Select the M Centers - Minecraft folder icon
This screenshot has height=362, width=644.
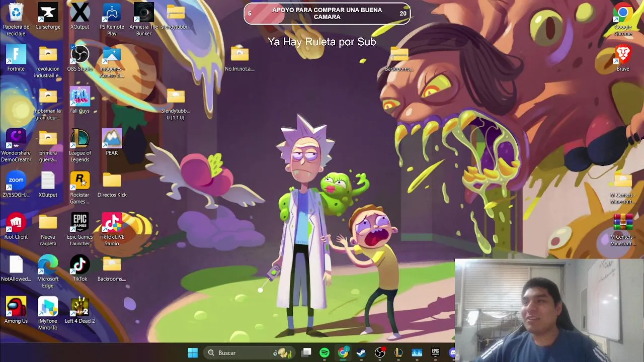point(623,188)
